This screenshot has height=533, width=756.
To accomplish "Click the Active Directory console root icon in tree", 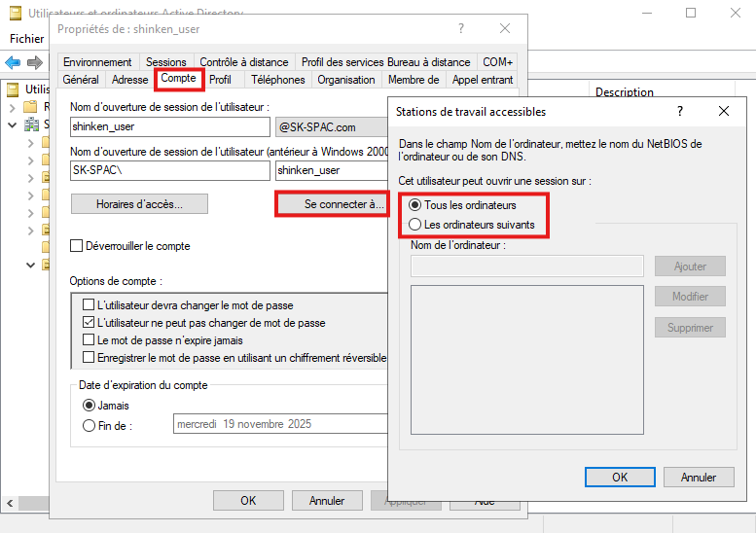I will pyautogui.click(x=13, y=89).
